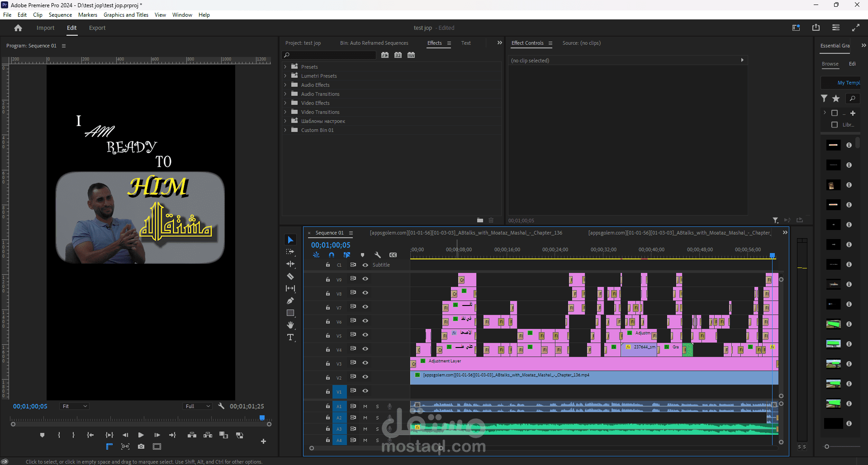Switch to the Import workspace
Image resolution: width=868 pixels, height=465 pixels.
[45, 28]
